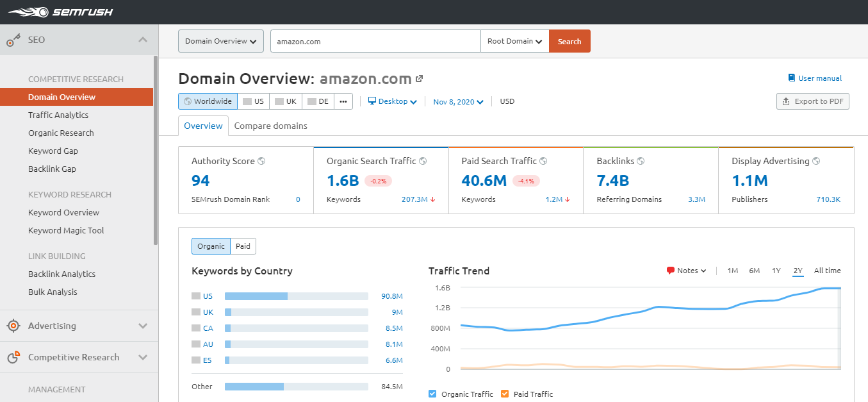Screen dimensions: 868x402
Task: Click the Authority Score info globe icon
Action: 261,162
